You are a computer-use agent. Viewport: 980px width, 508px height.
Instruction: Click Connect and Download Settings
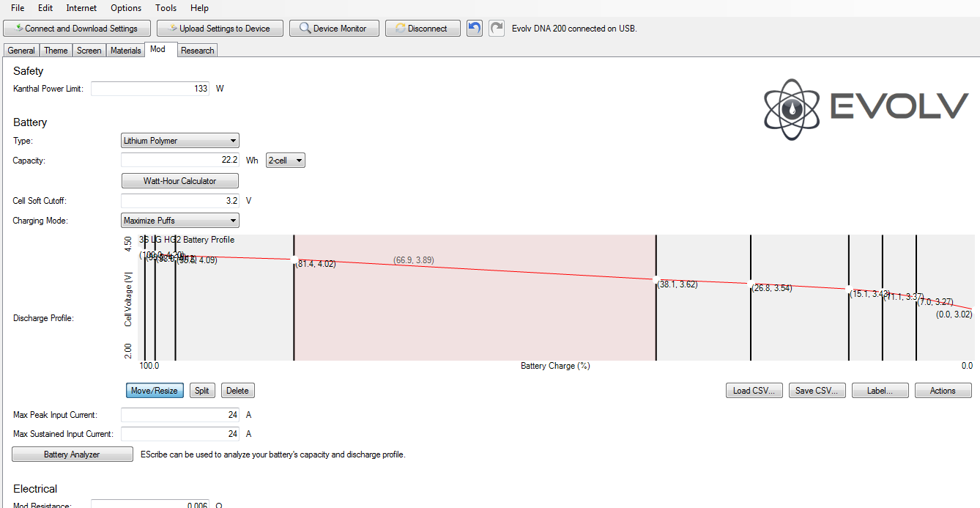click(77, 29)
